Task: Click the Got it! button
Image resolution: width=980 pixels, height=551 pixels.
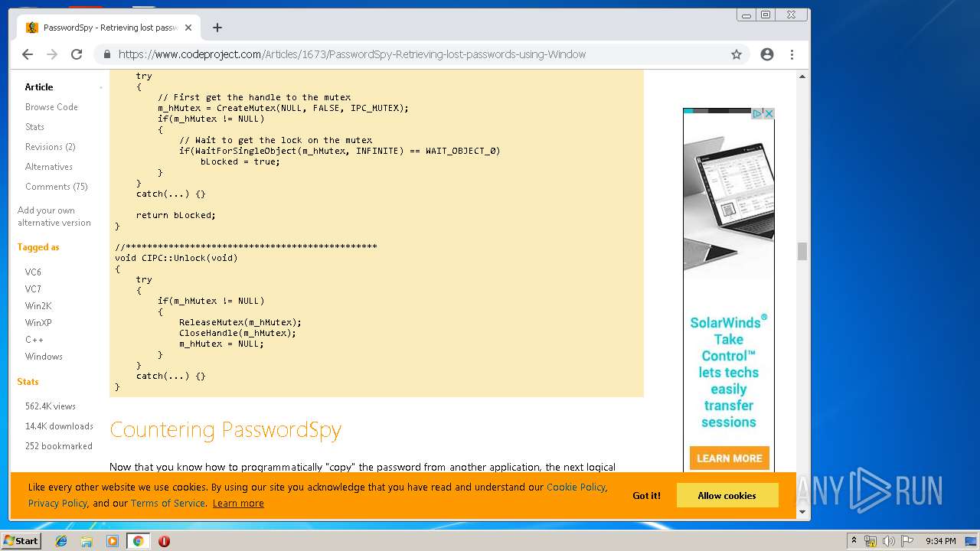Action: tap(646, 495)
